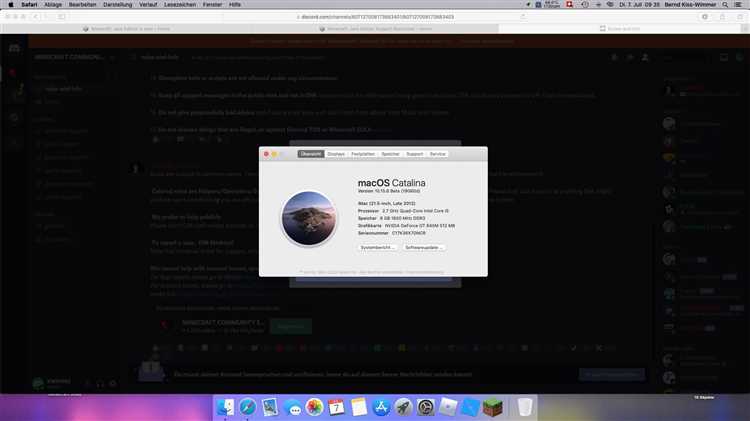Click the Grafikkarte row text
The width and height of the screenshot is (750, 421).
click(406, 225)
